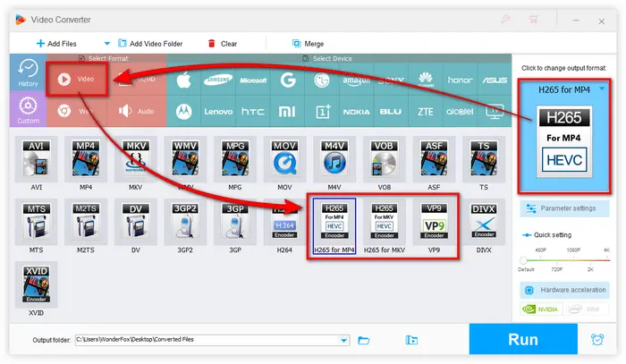This screenshot has width=626, height=364.
Task: Click Add Files button
Action: [x=56, y=44]
